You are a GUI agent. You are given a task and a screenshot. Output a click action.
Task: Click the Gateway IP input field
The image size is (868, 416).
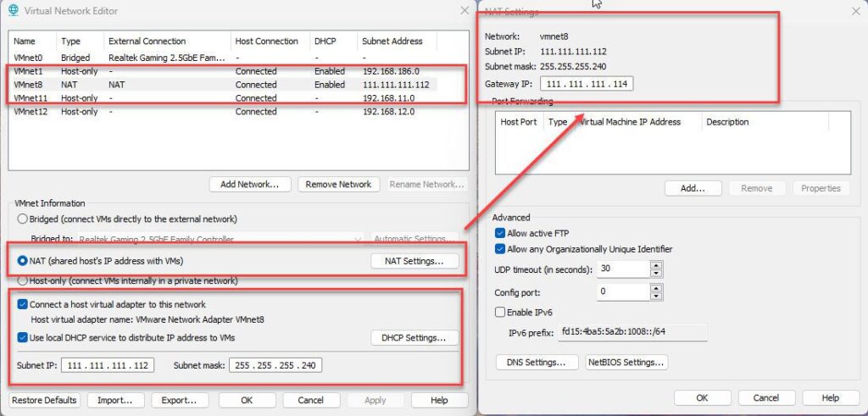(587, 84)
